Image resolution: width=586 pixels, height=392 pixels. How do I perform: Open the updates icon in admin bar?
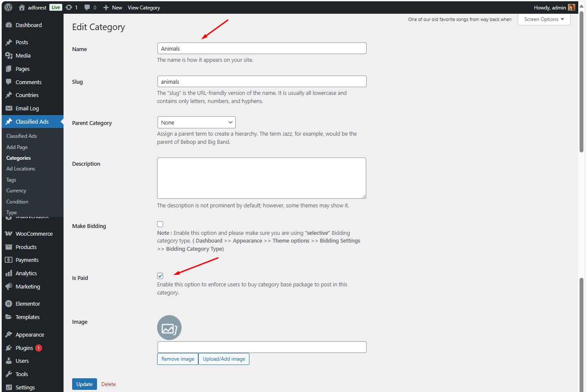(x=69, y=7)
